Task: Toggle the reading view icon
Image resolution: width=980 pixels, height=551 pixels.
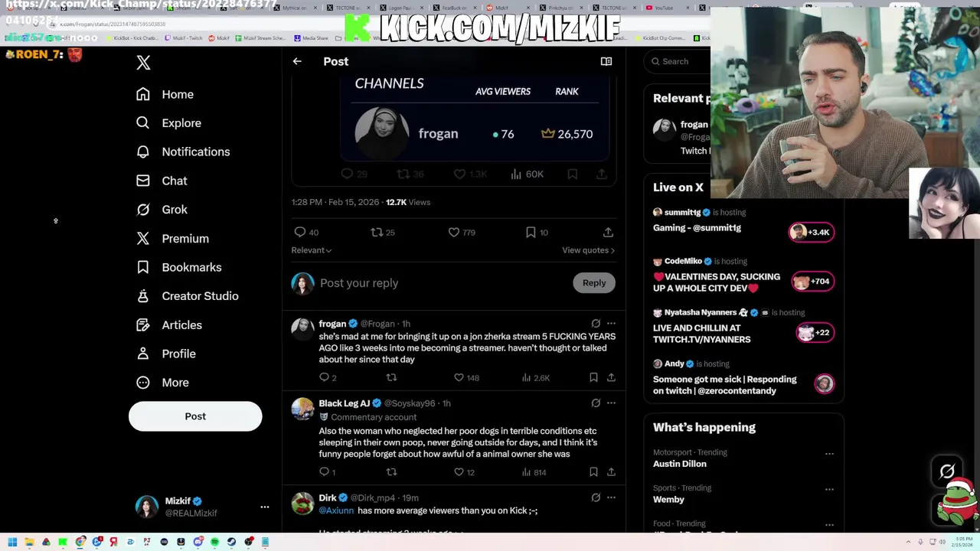Action: (606, 61)
